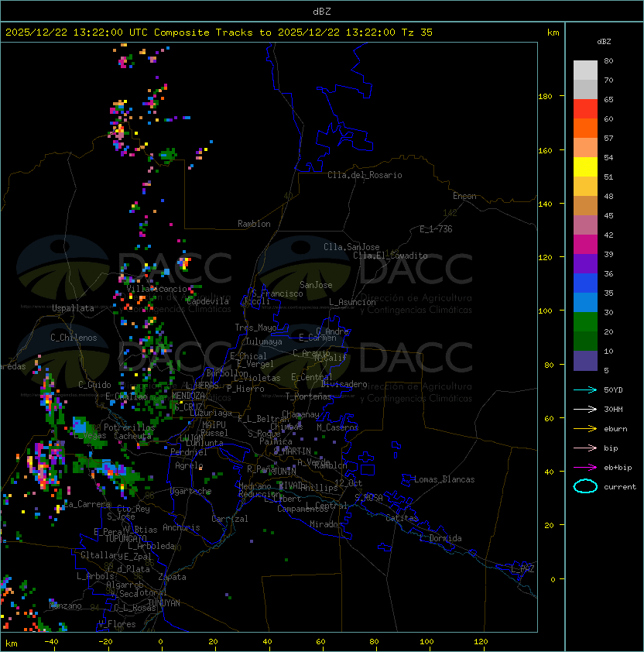Click the Carrizal label
The height and width of the screenshot is (652, 644).
click(230, 519)
